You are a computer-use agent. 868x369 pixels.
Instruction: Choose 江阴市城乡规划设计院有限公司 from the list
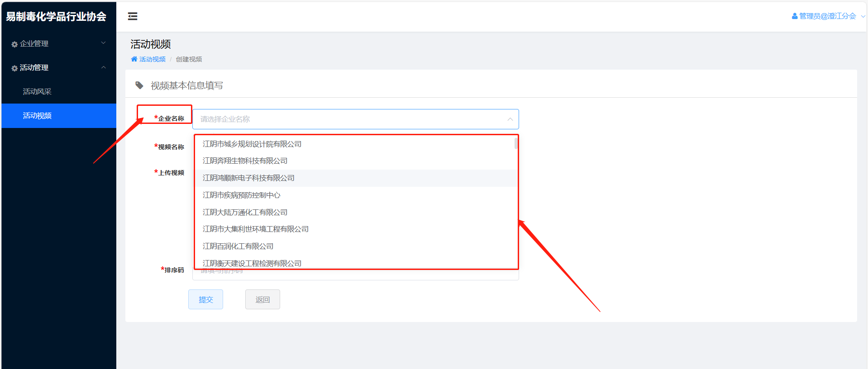click(356, 144)
